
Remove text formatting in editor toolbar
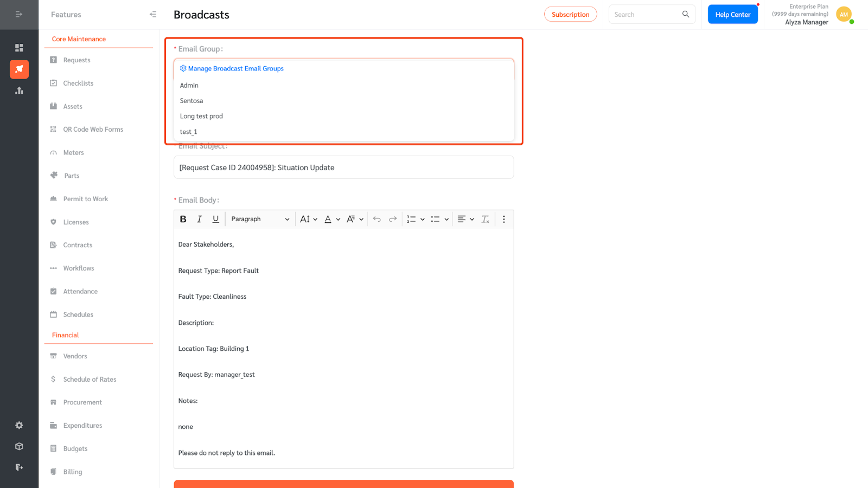point(485,219)
